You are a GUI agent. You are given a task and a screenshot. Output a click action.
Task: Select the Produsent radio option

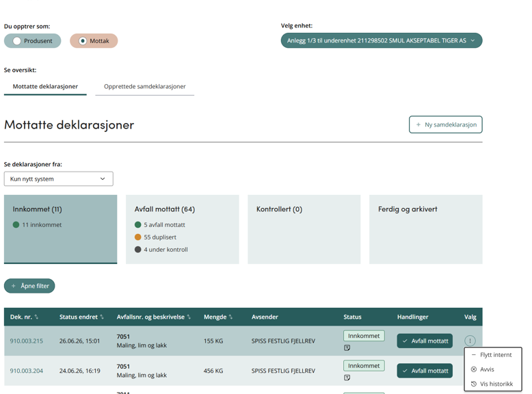33,41
